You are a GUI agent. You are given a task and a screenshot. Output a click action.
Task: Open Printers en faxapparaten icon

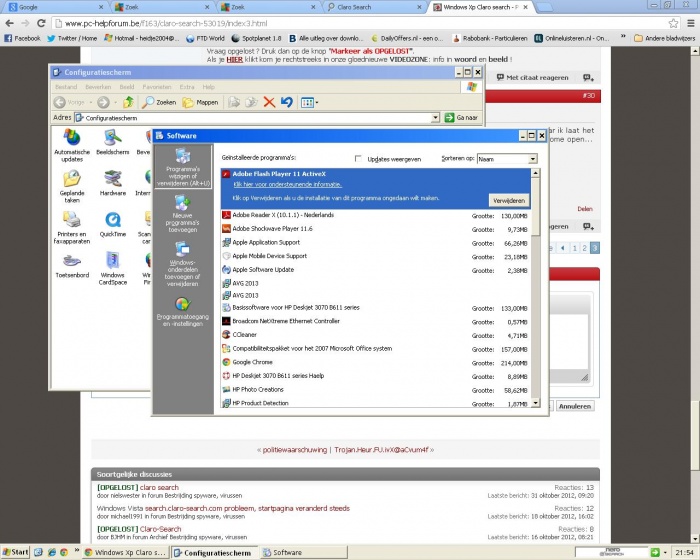(x=72, y=227)
